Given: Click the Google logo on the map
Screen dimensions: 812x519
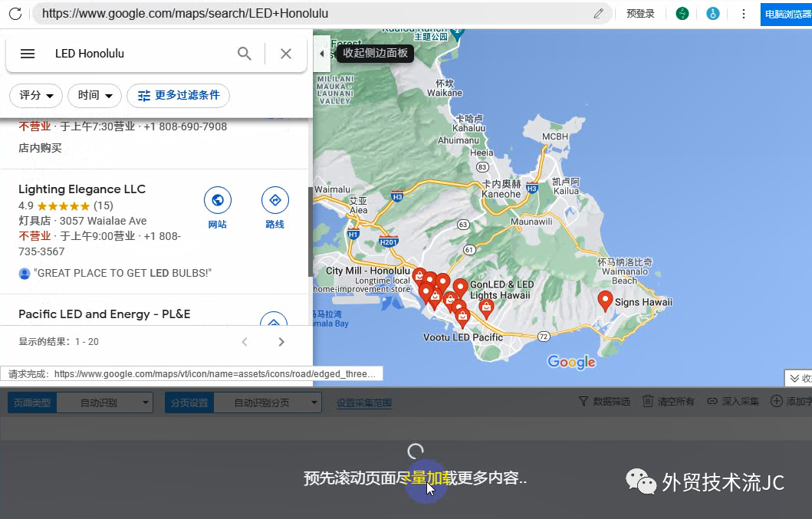Looking at the screenshot, I should click(571, 362).
